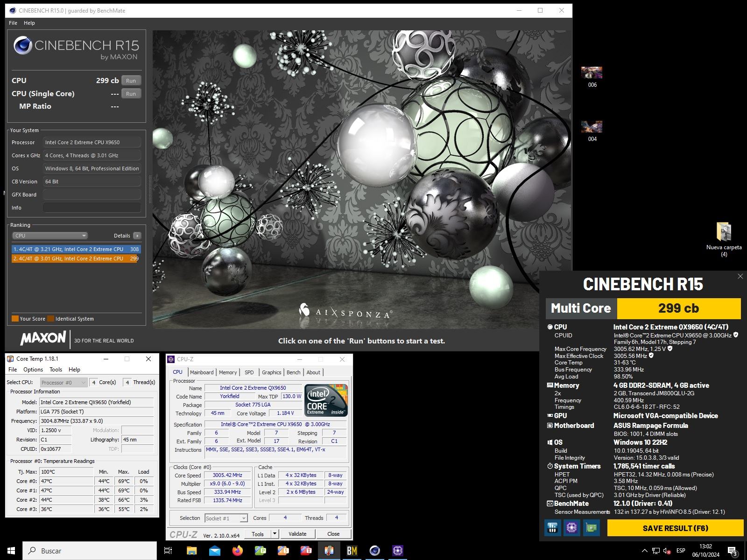Close the BenchMate result overlay
Viewport: 747px width, 560px height.
click(740, 276)
